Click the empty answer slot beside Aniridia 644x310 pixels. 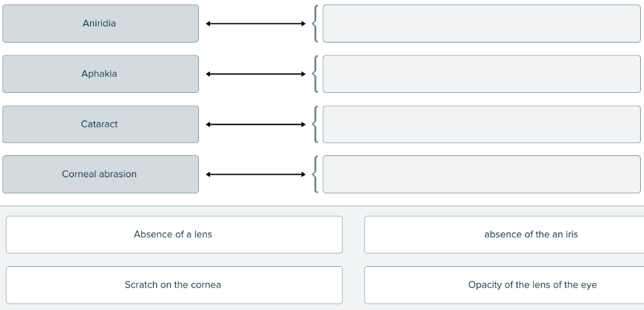481,24
